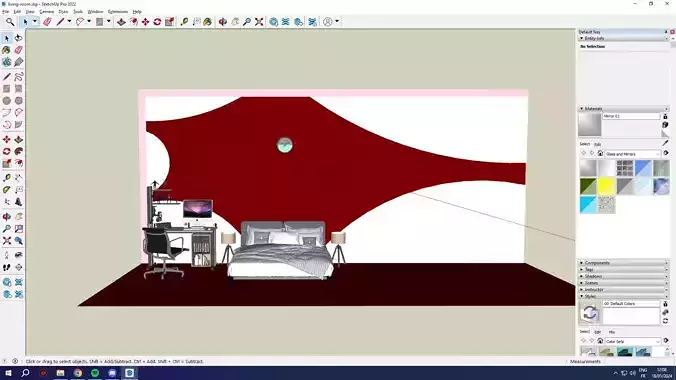Click the Search magnifier in the top toolbar
The width and height of the screenshot is (676, 380).
[10, 22]
